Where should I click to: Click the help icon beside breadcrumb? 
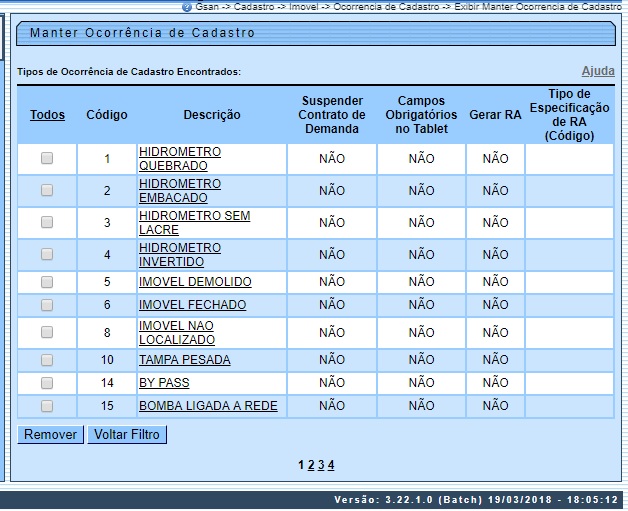click(x=187, y=6)
